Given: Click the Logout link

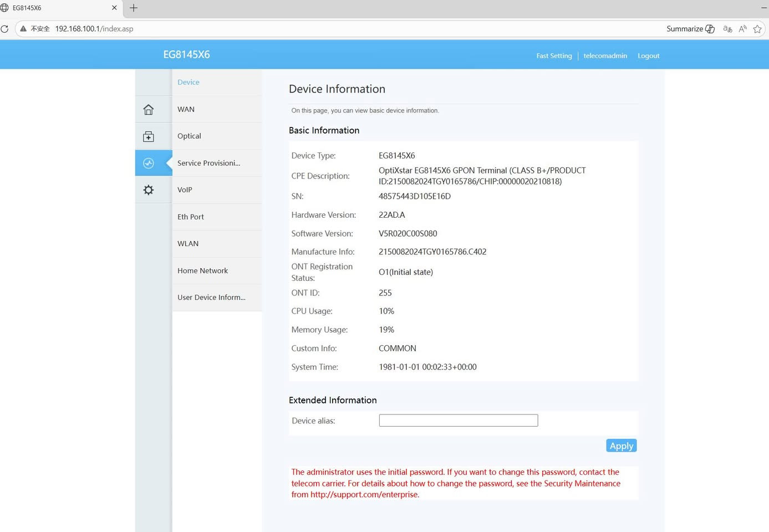Looking at the screenshot, I should [x=648, y=55].
